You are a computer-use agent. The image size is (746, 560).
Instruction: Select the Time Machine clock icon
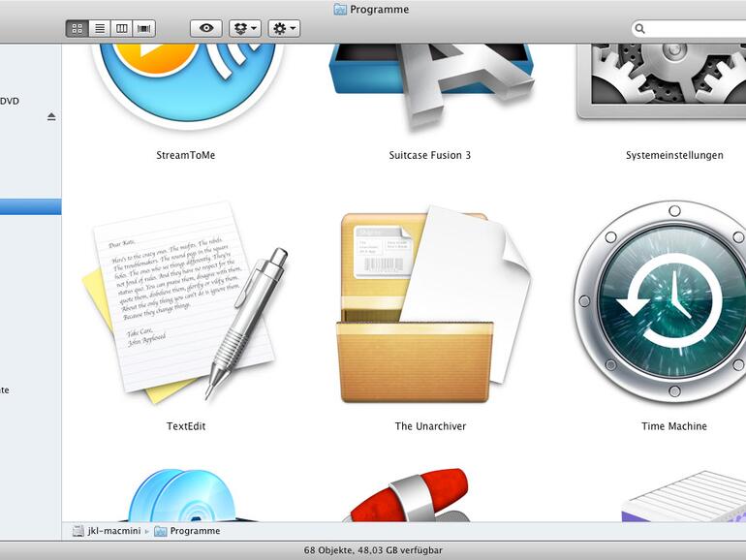click(x=662, y=301)
